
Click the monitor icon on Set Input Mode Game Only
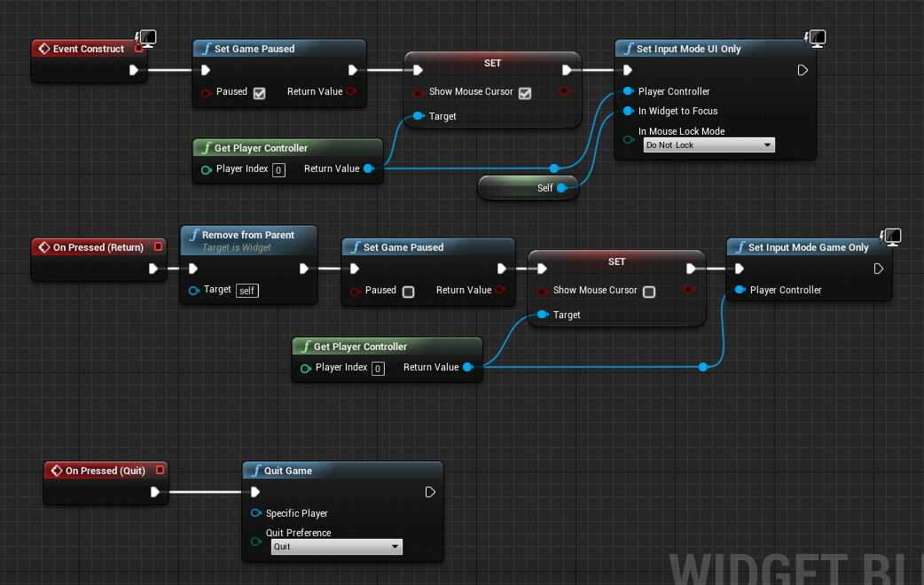coord(890,237)
